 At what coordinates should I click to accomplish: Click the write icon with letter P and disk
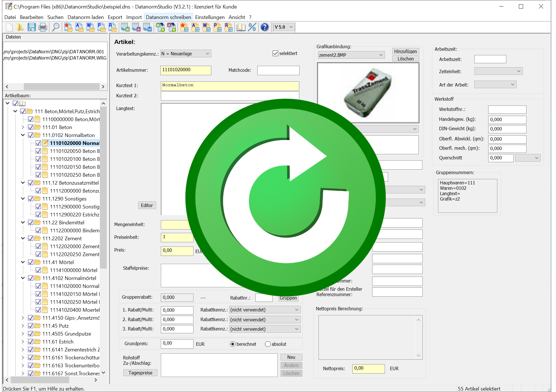(x=217, y=27)
